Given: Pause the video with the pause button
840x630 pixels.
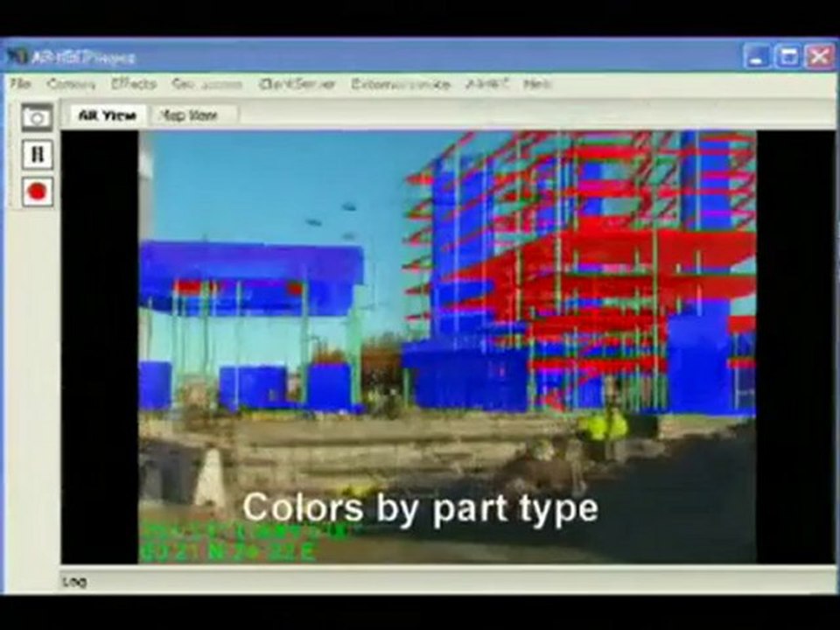Looking at the screenshot, I should [38, 154].
